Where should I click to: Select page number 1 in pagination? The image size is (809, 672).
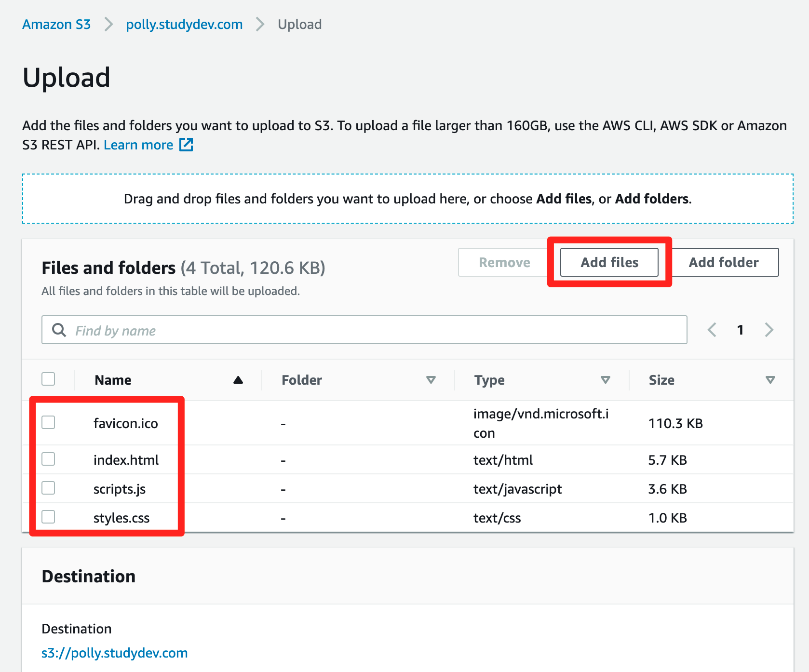[x=740, y=330]
